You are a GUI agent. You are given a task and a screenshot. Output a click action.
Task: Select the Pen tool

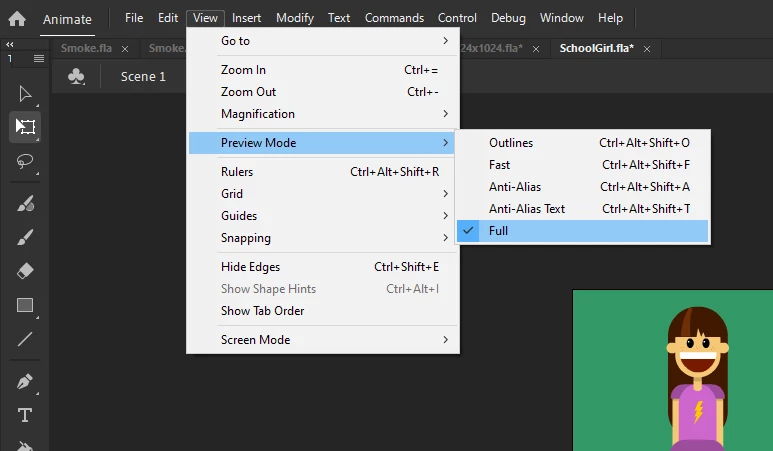coord(25,381)
